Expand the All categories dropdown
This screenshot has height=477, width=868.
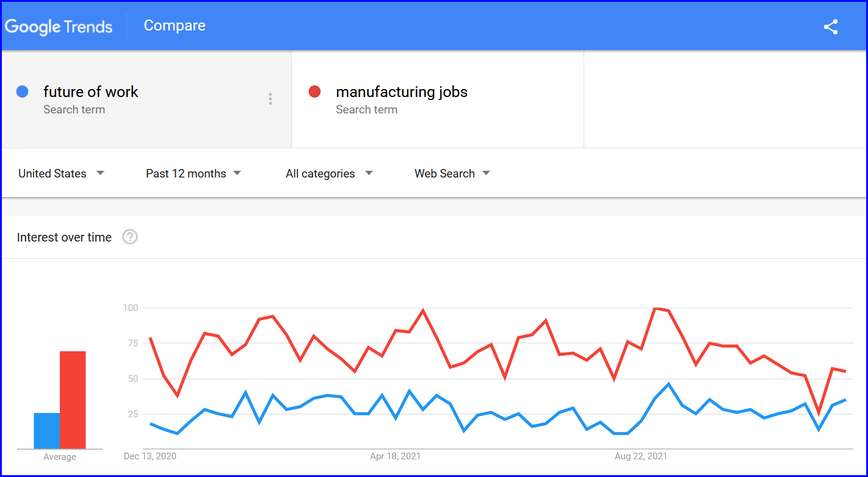coord(329,173)
